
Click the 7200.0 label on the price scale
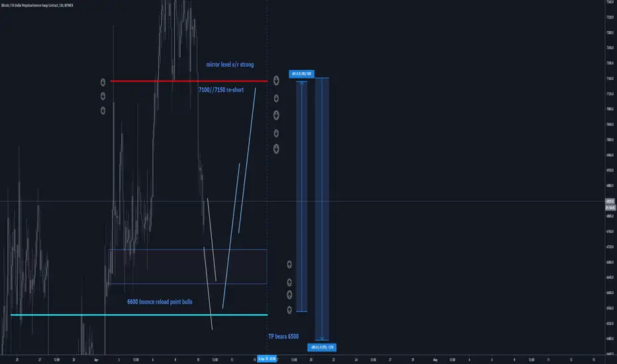[610, 63]
